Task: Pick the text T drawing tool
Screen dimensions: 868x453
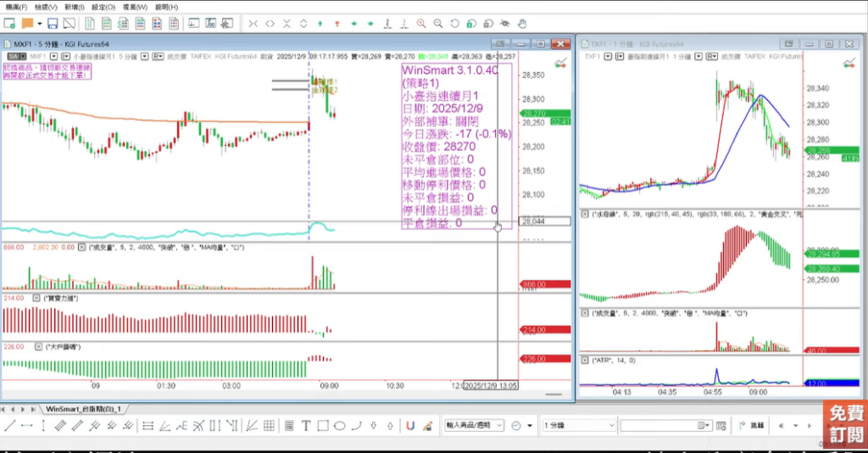Action: pyautogui.click(x=306, y=426)
